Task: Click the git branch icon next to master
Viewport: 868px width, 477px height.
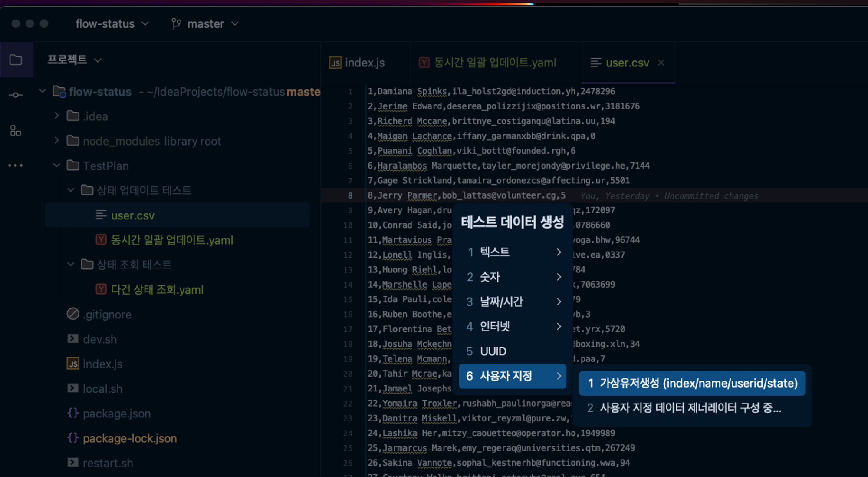Action: [176, 24]
